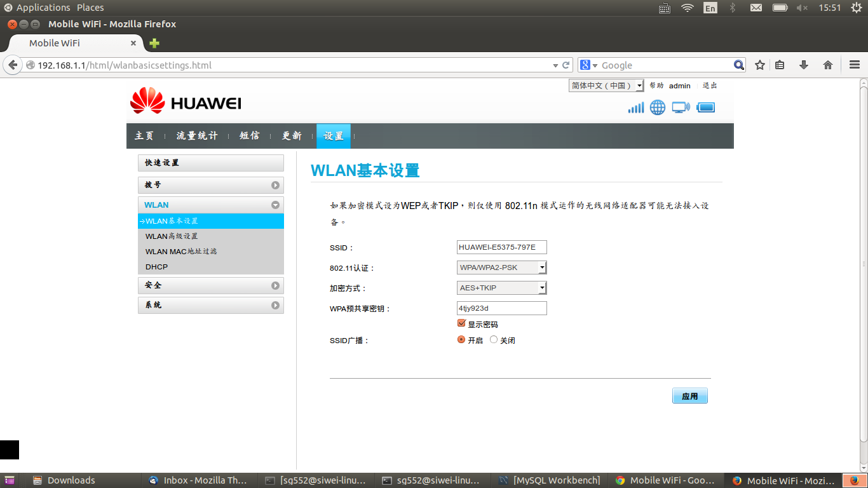Viewport: 868px width, 488px height.
Task: Open the Firefox menu with the hamburger icon
Action: (x=853, y=64)
